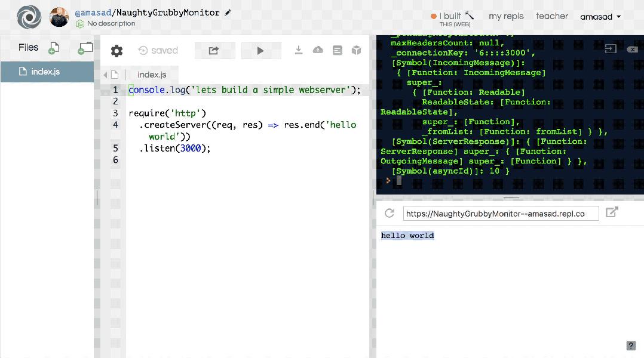Image resolution: width=644 pixels, height=358 pixels.
Task: Click the Repl.it logo icon
Action: (29, 17)
